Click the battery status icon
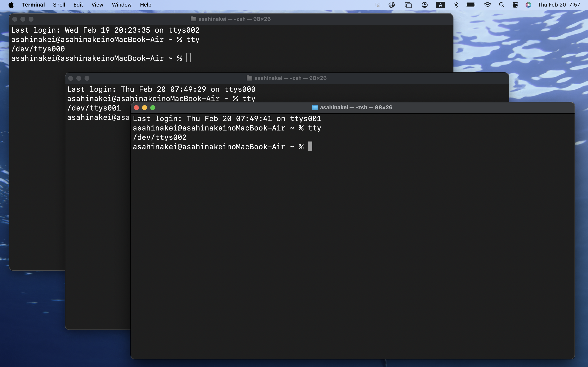This screenshot has width=588, height=367. (471, 5)
